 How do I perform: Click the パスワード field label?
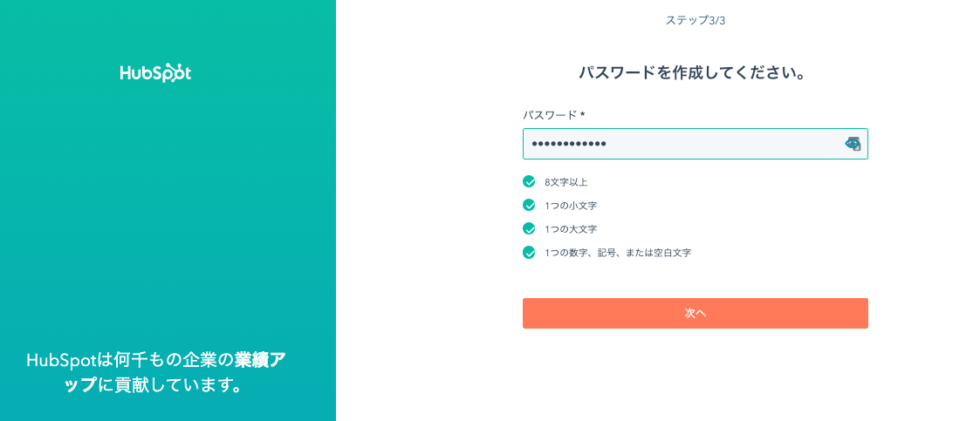coord(550,115)
